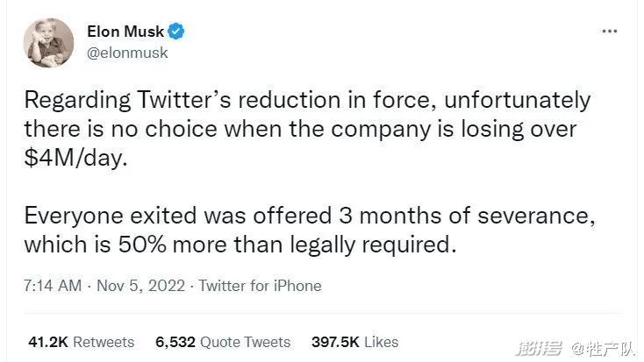This screenshot has width=644, height=362.
Task: Click the Elon Musk display name
Action: [125, 32]
